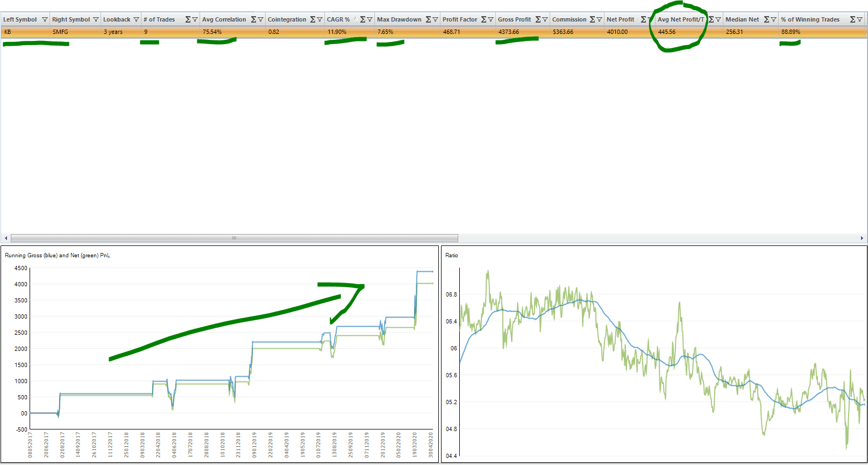Sort by the Lookback column header
The width and height of the screenshot is (868, 465).
tap(117, 19)
